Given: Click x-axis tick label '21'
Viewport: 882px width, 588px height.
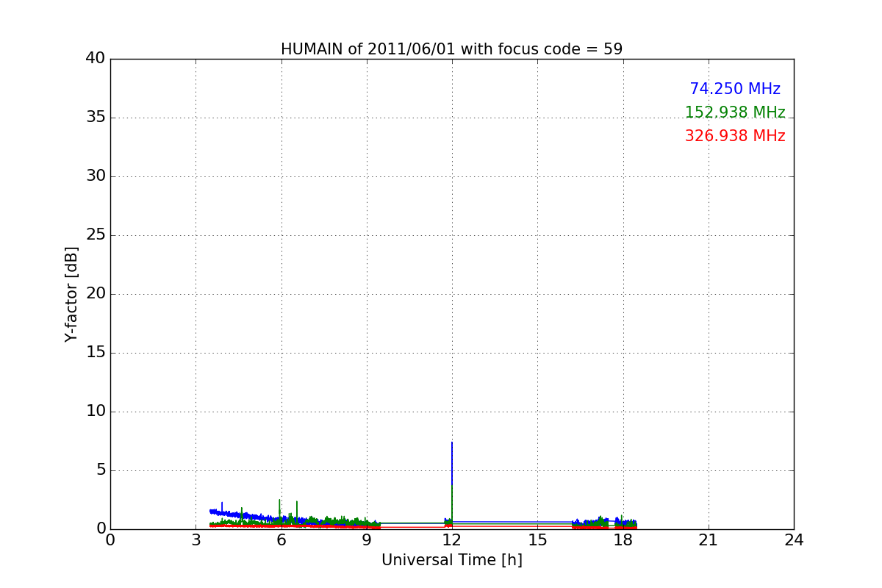Looking at the screenshot, I should pos(709,540).
